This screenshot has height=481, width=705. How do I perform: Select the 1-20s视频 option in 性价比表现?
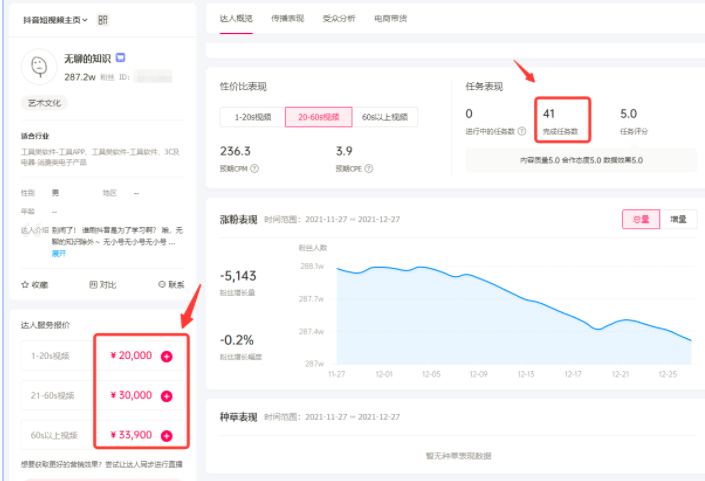(x=253, y=117)
